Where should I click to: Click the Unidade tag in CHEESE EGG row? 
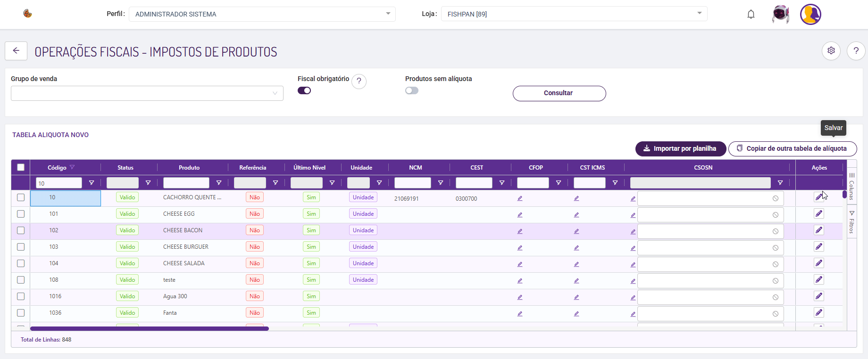click(x=363, y=214)
